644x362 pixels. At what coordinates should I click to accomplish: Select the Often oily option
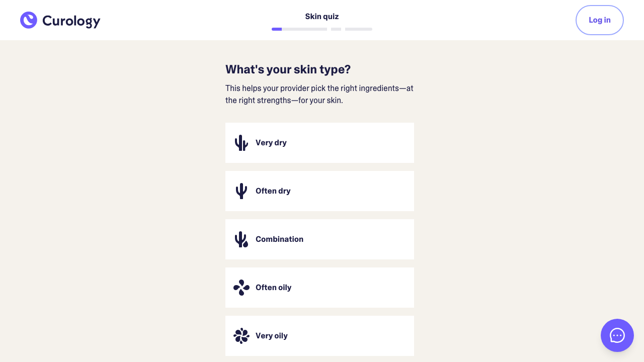(x=319, y=288)
